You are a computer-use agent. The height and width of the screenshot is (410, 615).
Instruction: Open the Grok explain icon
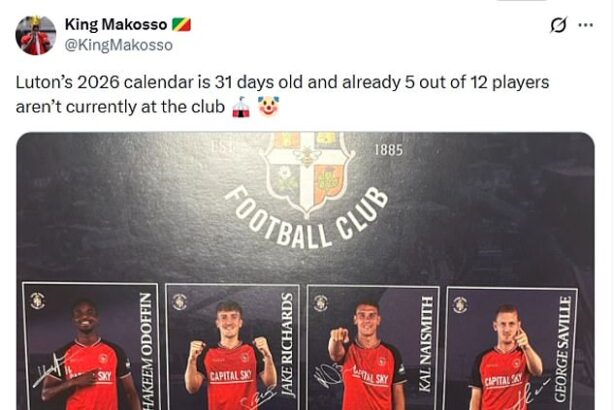pos(559,25)
